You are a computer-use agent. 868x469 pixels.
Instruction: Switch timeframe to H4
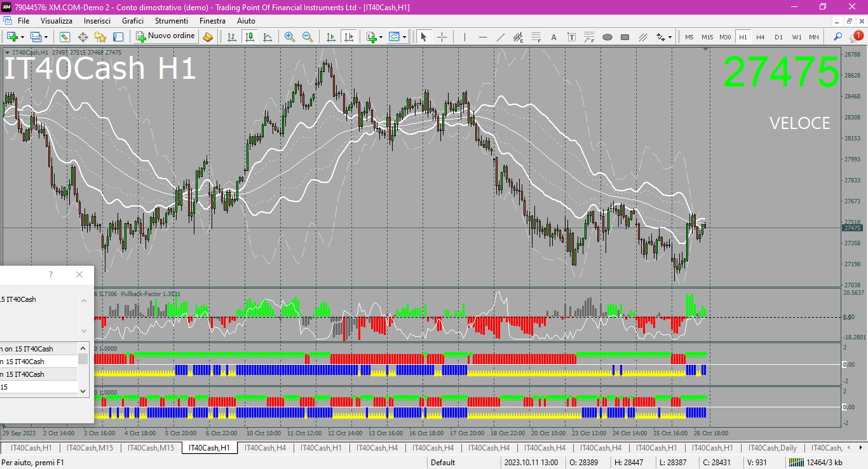click(761, 37)
